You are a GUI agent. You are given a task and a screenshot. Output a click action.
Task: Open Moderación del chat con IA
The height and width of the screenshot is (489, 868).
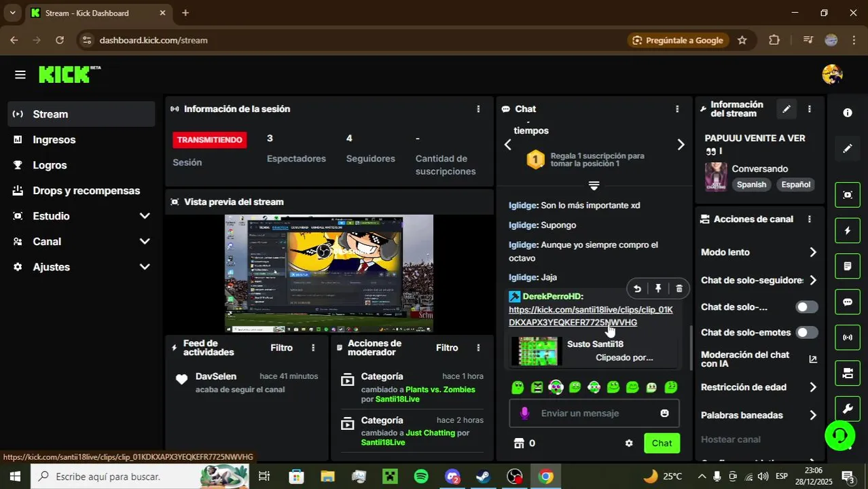tap(759, 359)
